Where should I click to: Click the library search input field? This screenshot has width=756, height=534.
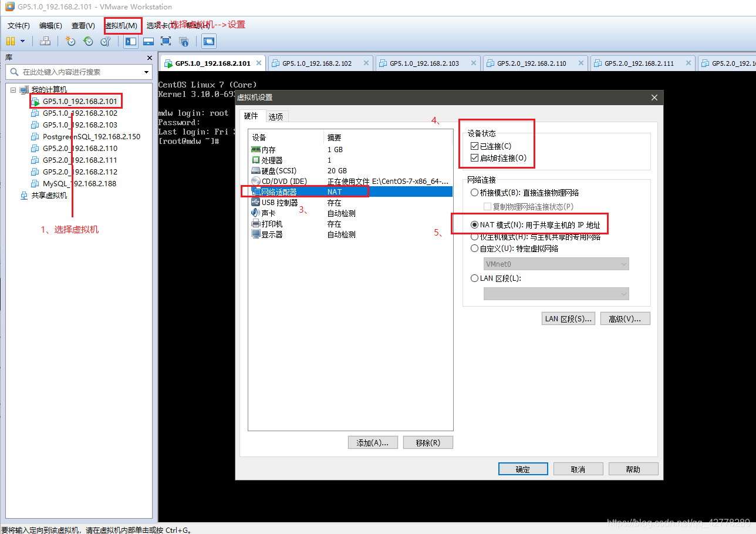click(x=79, y=72)
